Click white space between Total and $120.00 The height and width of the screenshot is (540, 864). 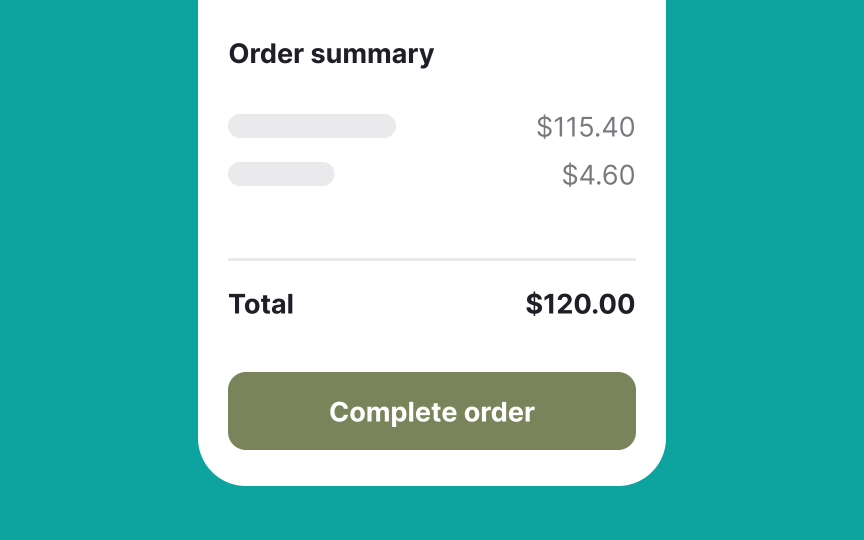click(410, 304)
